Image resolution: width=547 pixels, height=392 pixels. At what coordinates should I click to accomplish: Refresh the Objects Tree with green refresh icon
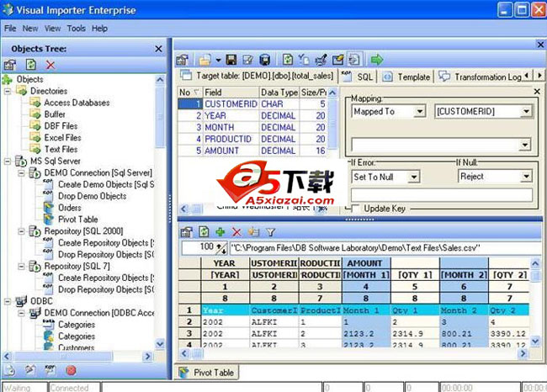[31, 65]
